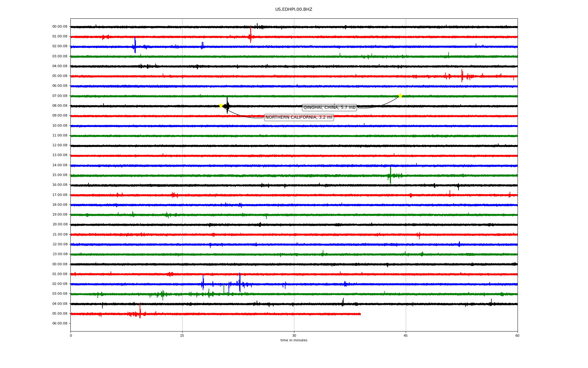Click the 60 tick label on x-axis
The image size is (588, 368).
pyautogui.click(x=517, y=335)
